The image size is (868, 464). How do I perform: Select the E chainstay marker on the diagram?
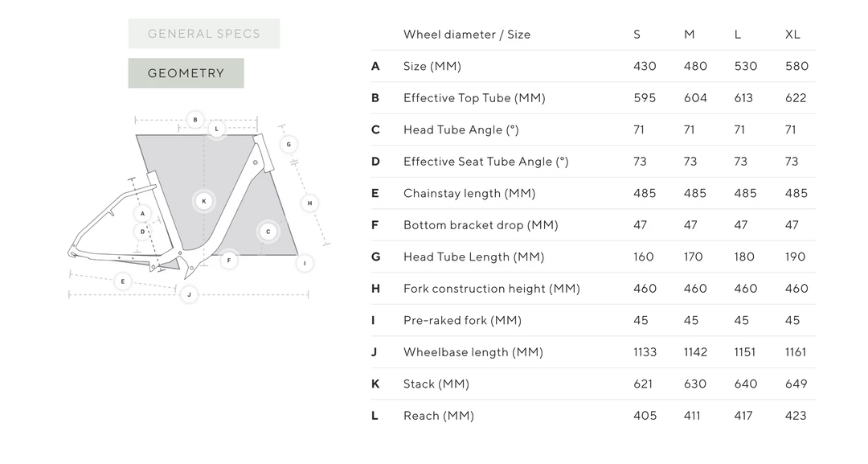(x=123, y=281)
